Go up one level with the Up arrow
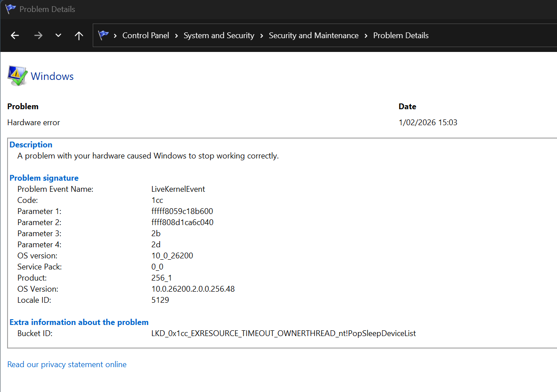 79,36
